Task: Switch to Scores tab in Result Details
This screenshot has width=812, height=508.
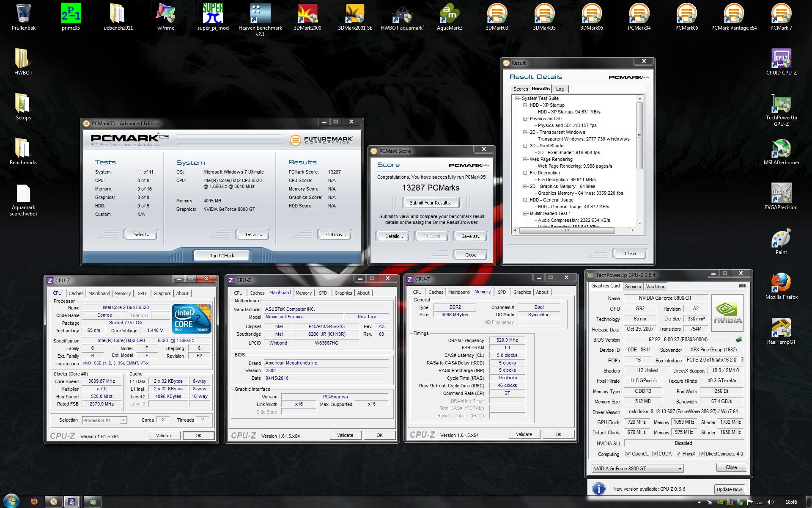Action: click(x=521, y=89)
